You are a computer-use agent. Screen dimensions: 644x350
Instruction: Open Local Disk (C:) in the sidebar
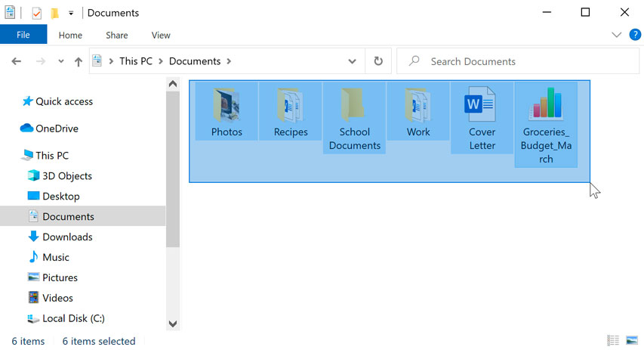point(66,318)
